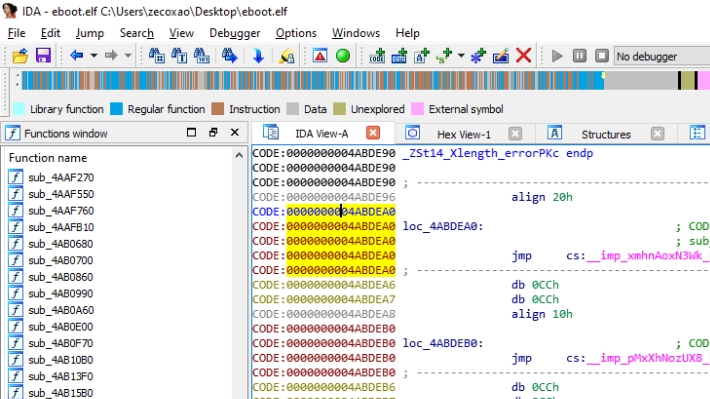Open the Edit menu

tap(50, 33)
